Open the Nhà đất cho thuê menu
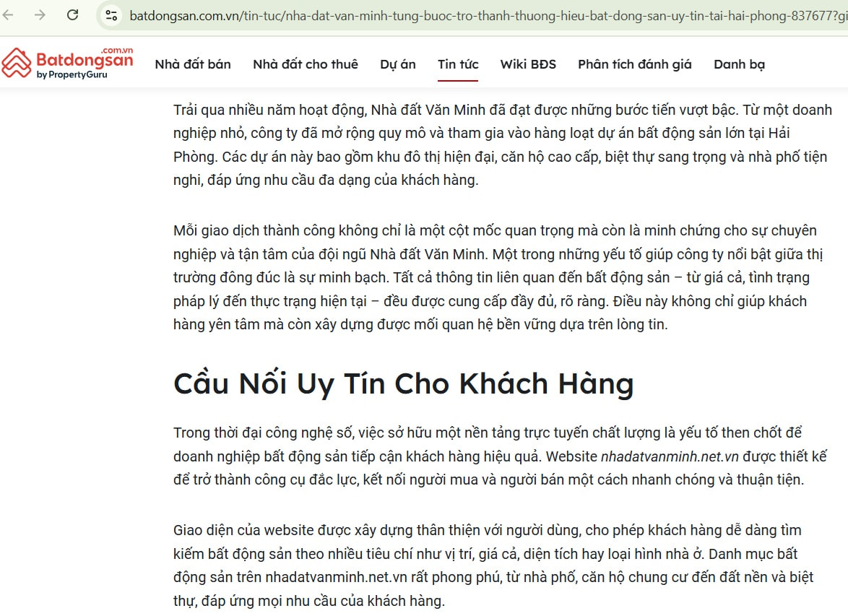The height and width of the screenshot is (616, 848). pyautogui.click(x=306, y=64)
